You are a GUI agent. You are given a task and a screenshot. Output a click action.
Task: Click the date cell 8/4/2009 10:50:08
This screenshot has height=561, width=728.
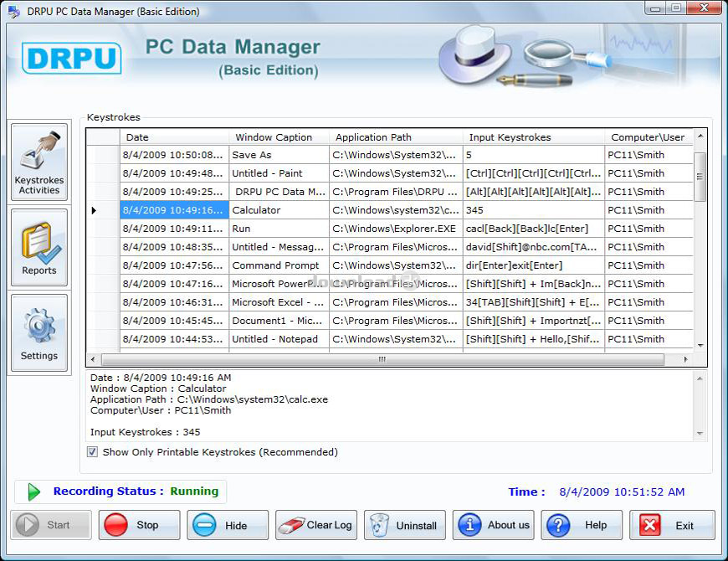174,155
